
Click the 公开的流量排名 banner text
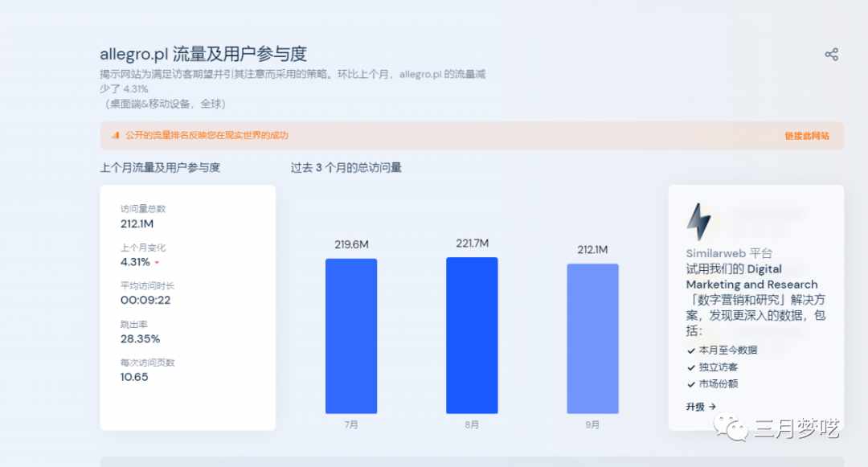(207, 136)
